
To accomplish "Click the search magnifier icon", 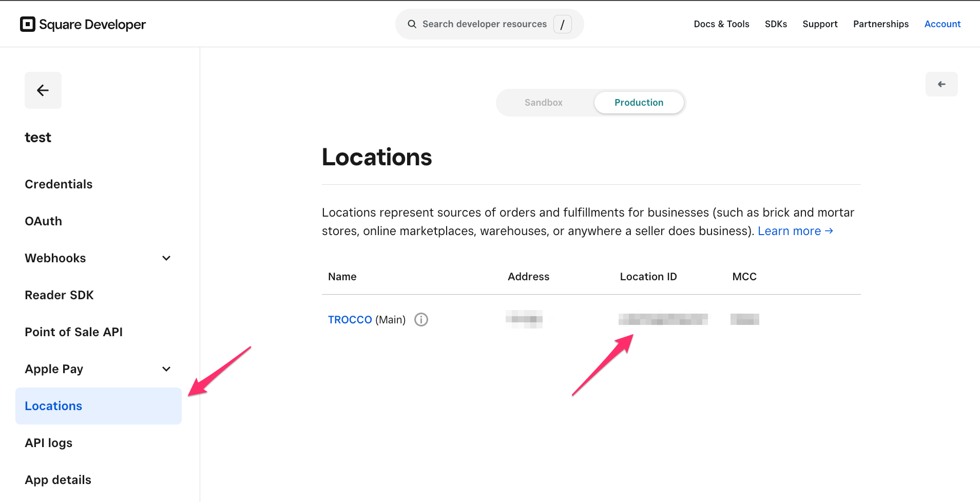I will pos(412,24).
